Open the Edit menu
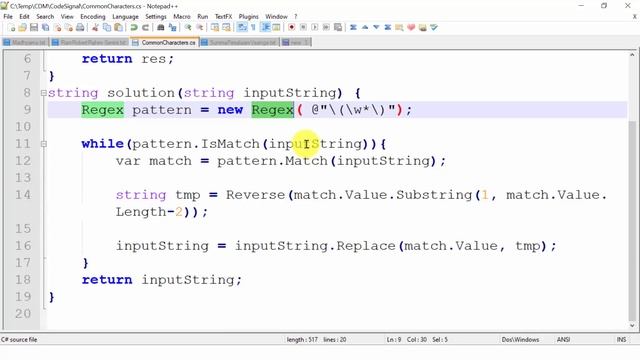The width and height of the screenshot is (640, 360). [24, 17]
